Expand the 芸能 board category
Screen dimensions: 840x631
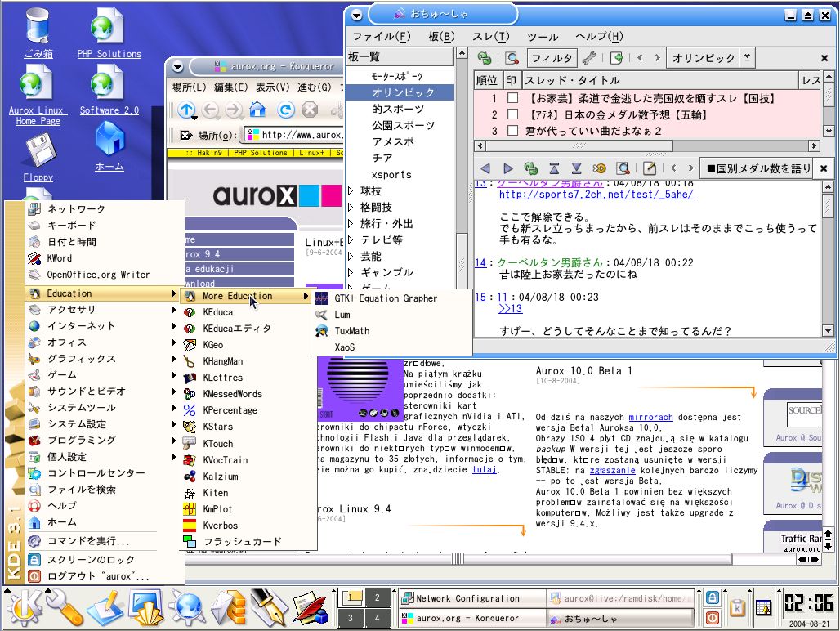click(x=351, y=256)
